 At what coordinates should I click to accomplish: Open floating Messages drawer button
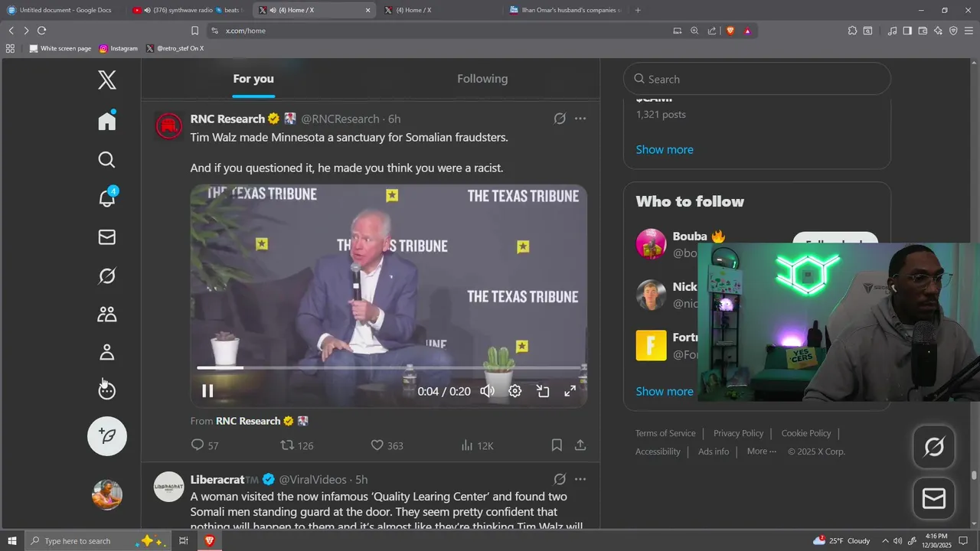pyautogui.click(x=934, y=499)
